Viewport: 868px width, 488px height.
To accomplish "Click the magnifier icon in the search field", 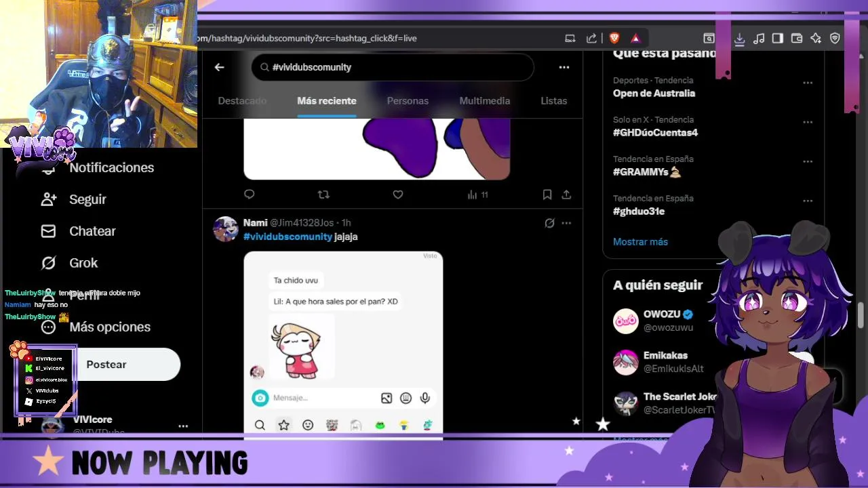I will pyautogui.click(x=264, y=67).
